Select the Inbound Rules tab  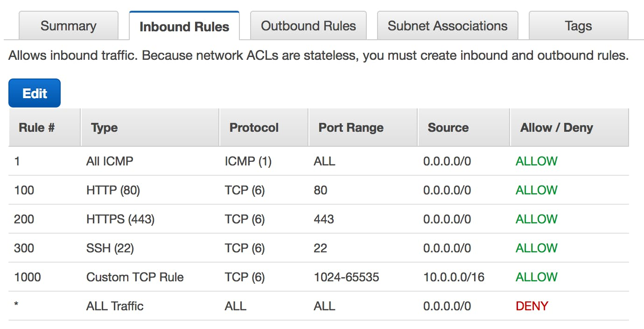click(x=184, y=26)
